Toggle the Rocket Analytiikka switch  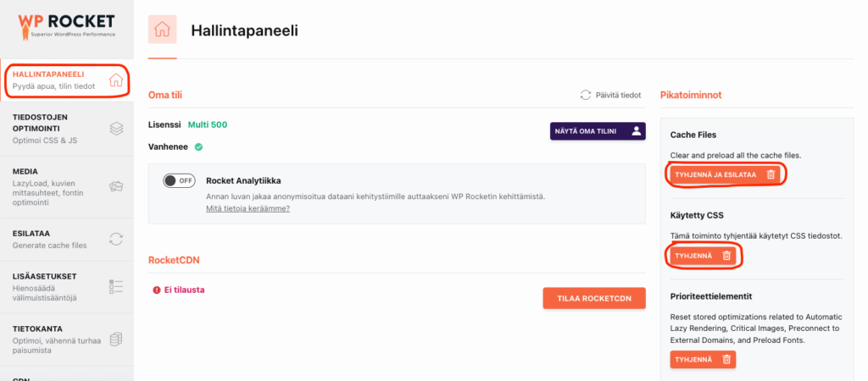point(180,180)
